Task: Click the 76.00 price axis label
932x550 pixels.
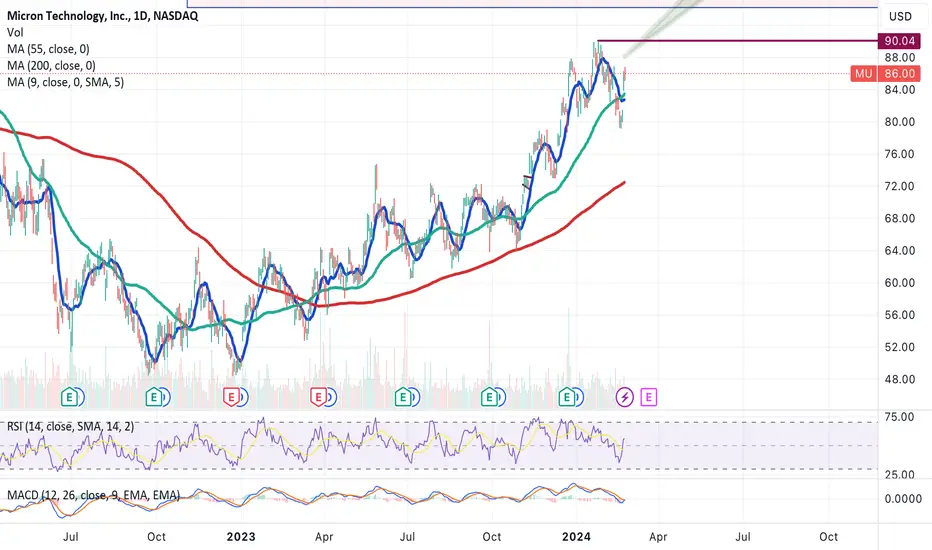Action: tap(899, 154)
